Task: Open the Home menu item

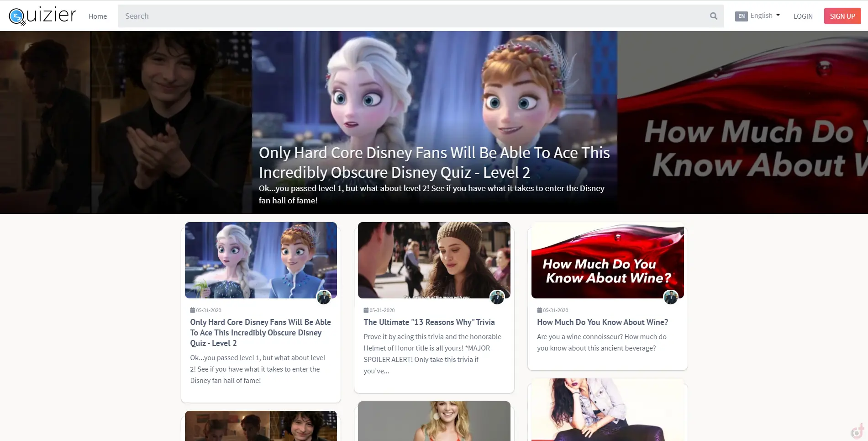Action: pos(98,16)
